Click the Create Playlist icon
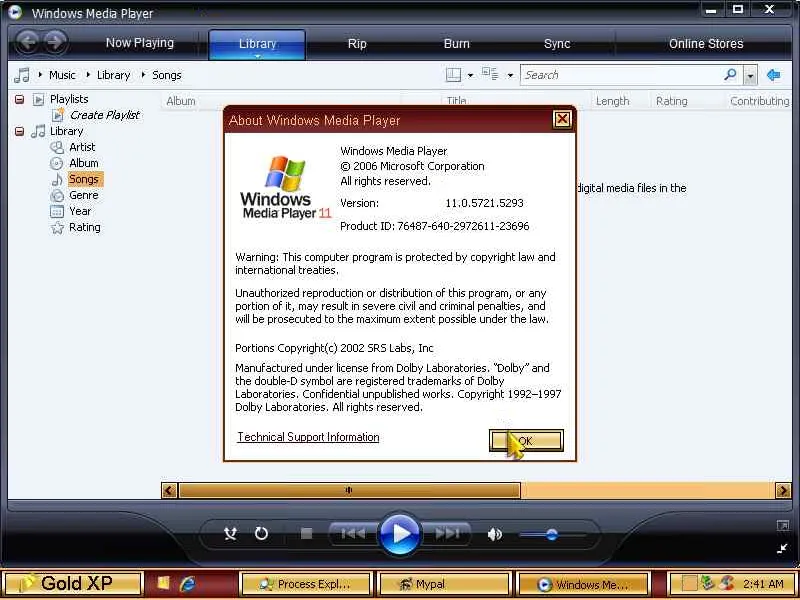 [58, 115]
